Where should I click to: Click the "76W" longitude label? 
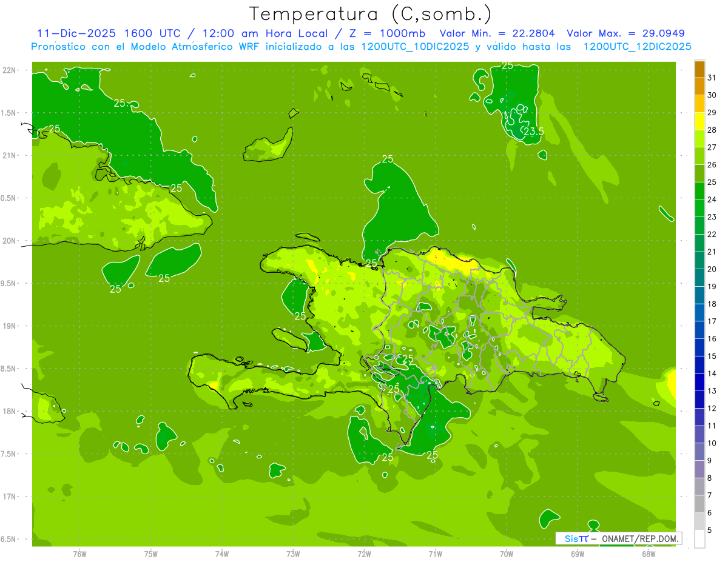(79, 554)
